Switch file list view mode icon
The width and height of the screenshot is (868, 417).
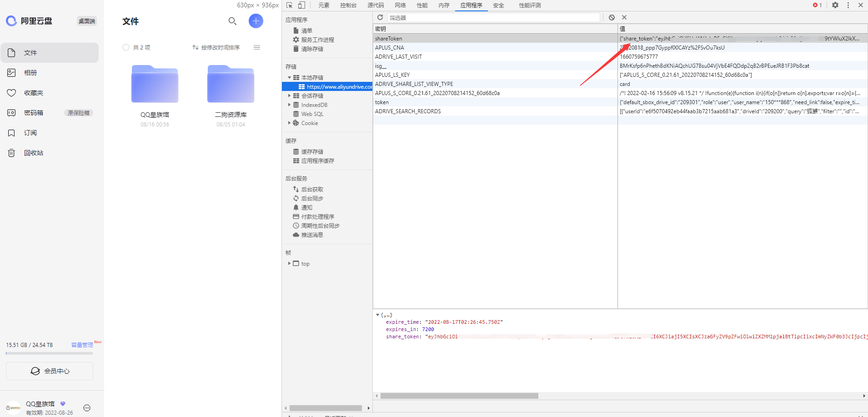point(257,47)
